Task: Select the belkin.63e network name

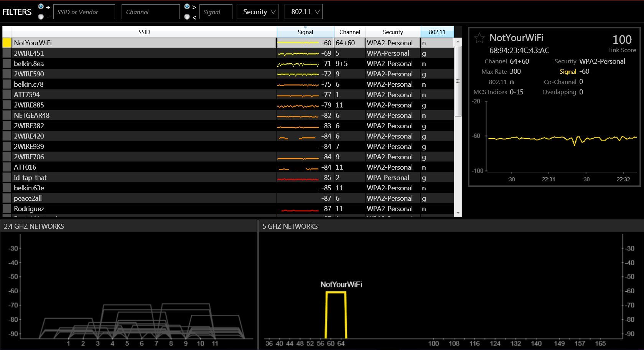Action: (x=29, y=188)
